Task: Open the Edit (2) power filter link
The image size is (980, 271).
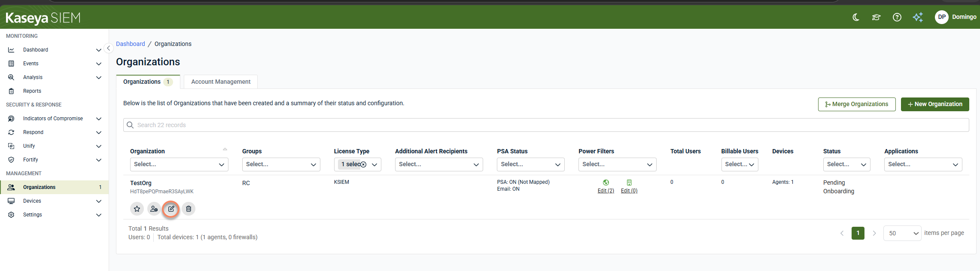Action: tap(606, 191)
